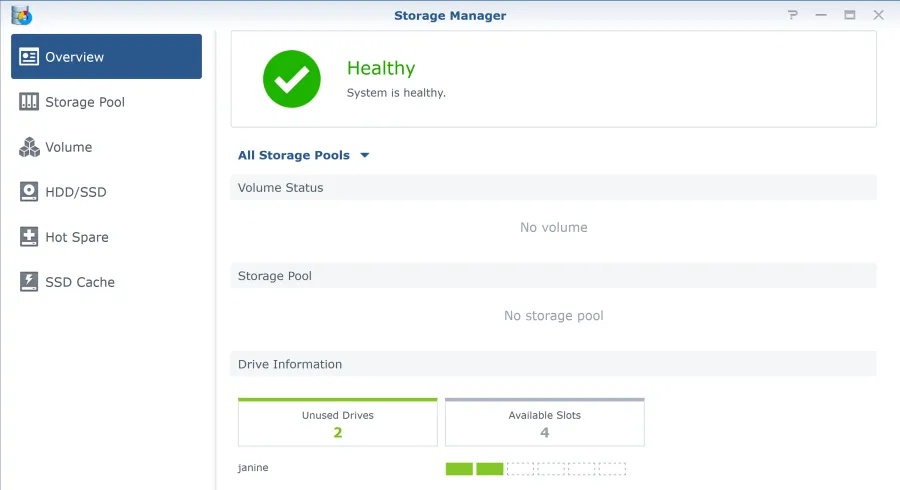Go to Storage Pool page
The height and width of the screenshot is (490, 900).
pyautogui.click(x=106, y=102)
